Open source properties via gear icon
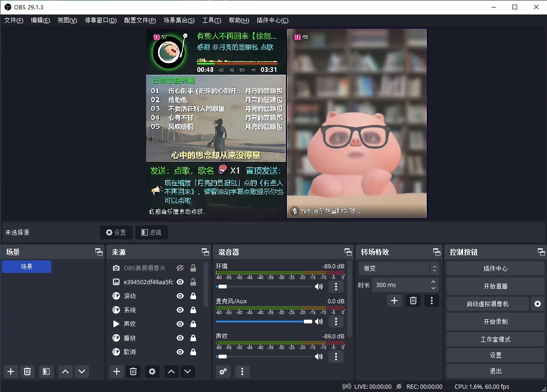Image resolution: width=547 pixels, height=392 pixels. point(151,371)
